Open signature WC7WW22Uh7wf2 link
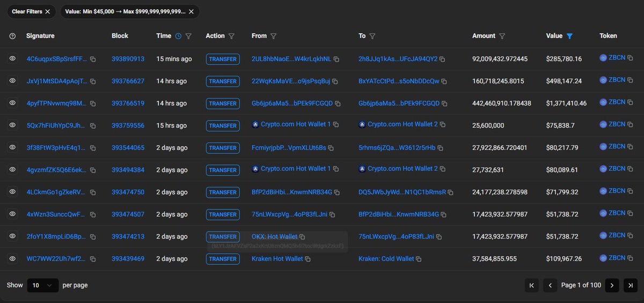This screenshot has width=644, height=303. [56, 258]
